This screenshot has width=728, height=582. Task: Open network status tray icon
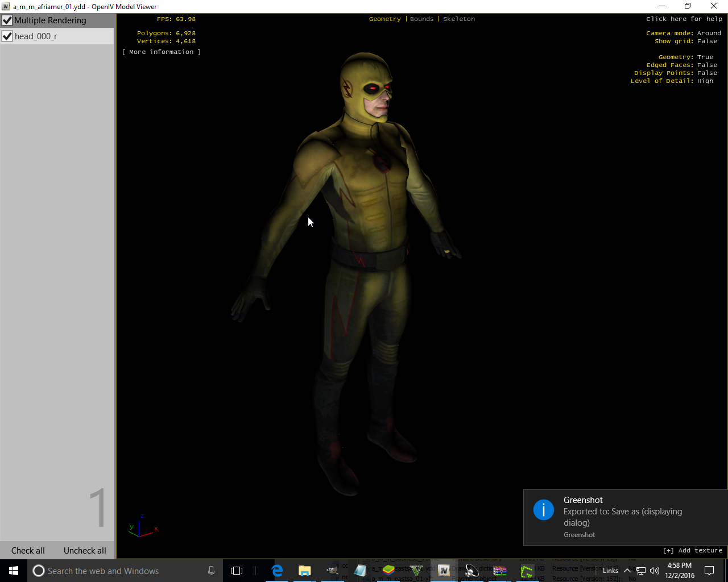pyautogui.click(x=641, y=571)
